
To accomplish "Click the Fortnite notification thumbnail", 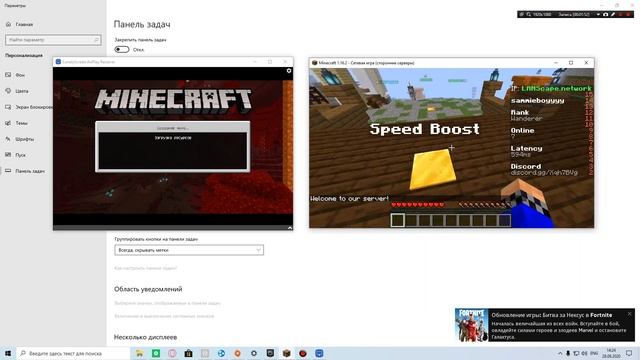I will (x=472, y=325).
